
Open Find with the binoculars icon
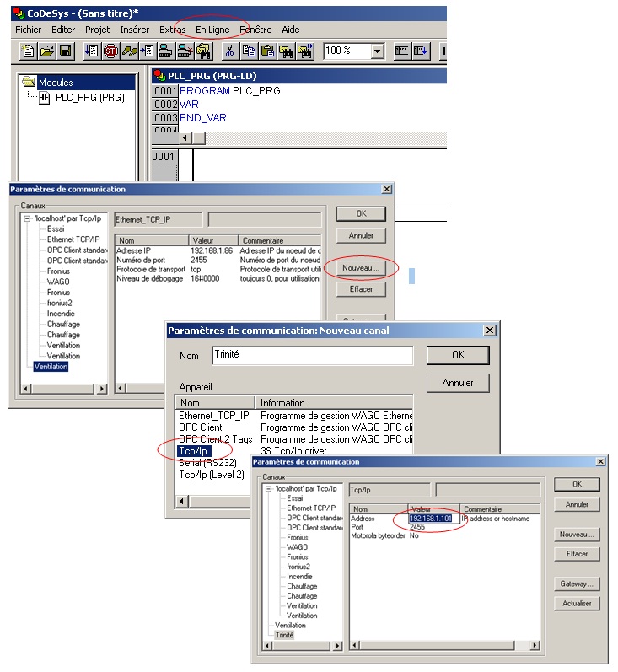click(286, 51)
